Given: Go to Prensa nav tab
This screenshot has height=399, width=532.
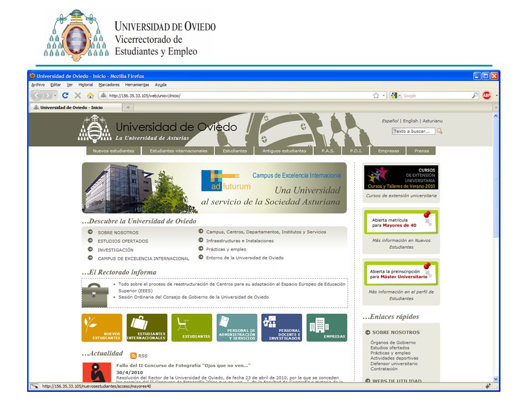Looking at the screenshot, I should 421,151.
